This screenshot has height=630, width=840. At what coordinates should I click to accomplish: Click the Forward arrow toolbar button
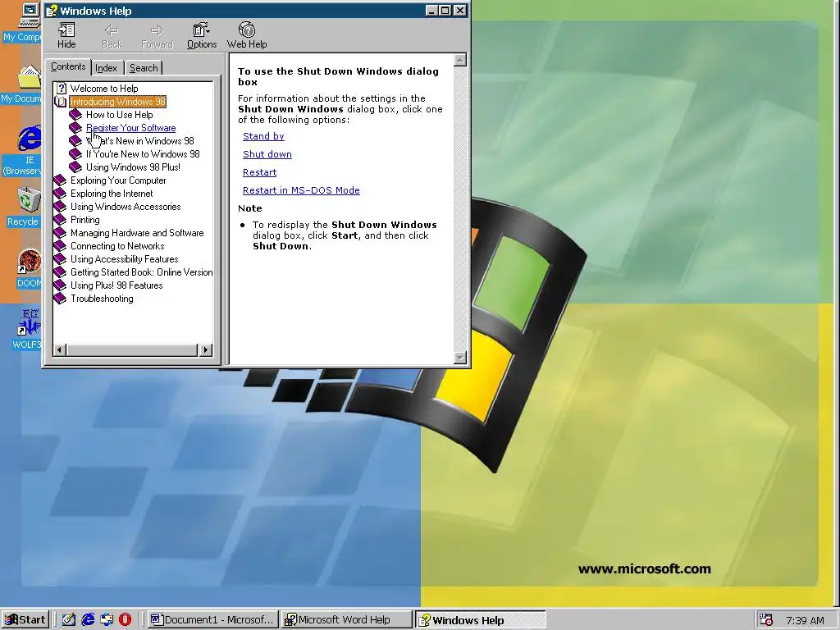pos(157,36)
